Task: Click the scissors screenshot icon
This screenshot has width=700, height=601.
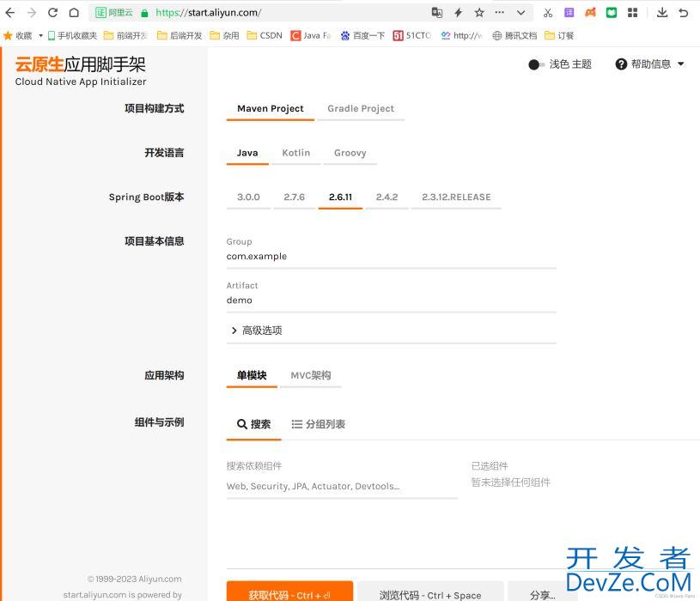Action: pyautogui.click(x=548, y=13)
